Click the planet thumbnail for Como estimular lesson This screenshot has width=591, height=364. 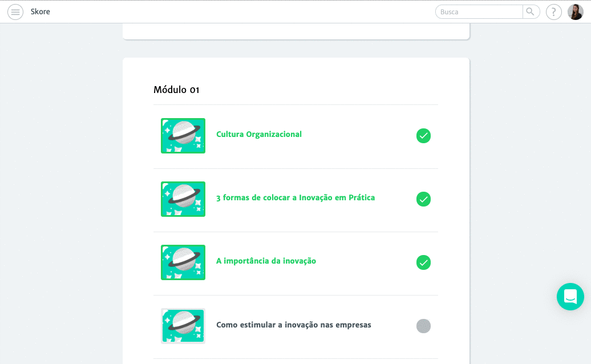click(183, 326)
